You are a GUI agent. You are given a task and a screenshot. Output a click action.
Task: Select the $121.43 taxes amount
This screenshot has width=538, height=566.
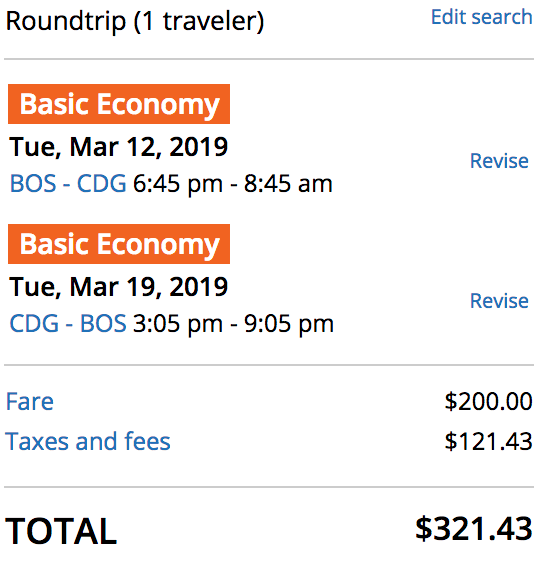click(x=489, y=441)
